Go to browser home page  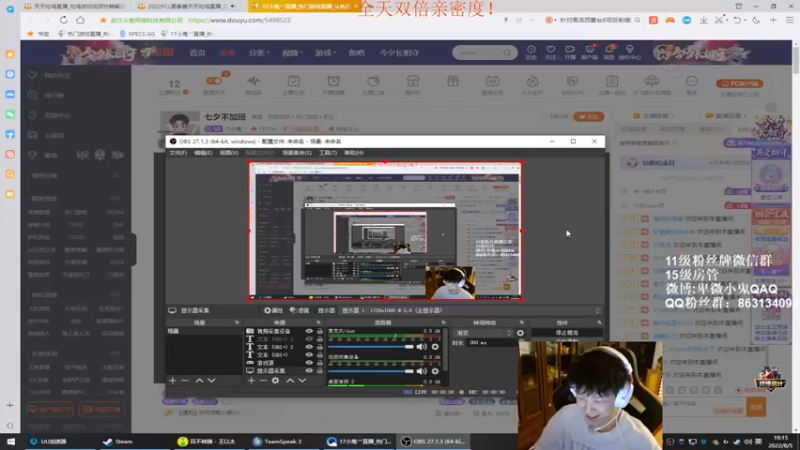tap(81, 20)
